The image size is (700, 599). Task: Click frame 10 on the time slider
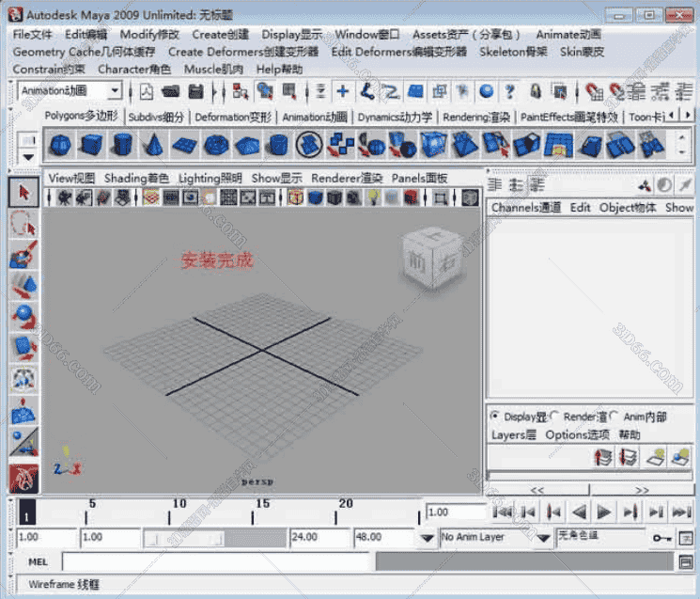(x=169, y=512)
